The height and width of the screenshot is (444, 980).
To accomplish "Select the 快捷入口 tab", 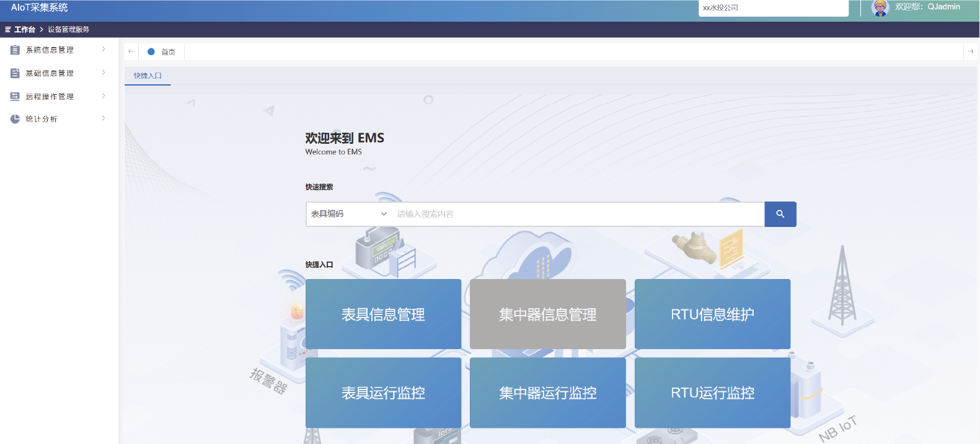I will 148,76.
